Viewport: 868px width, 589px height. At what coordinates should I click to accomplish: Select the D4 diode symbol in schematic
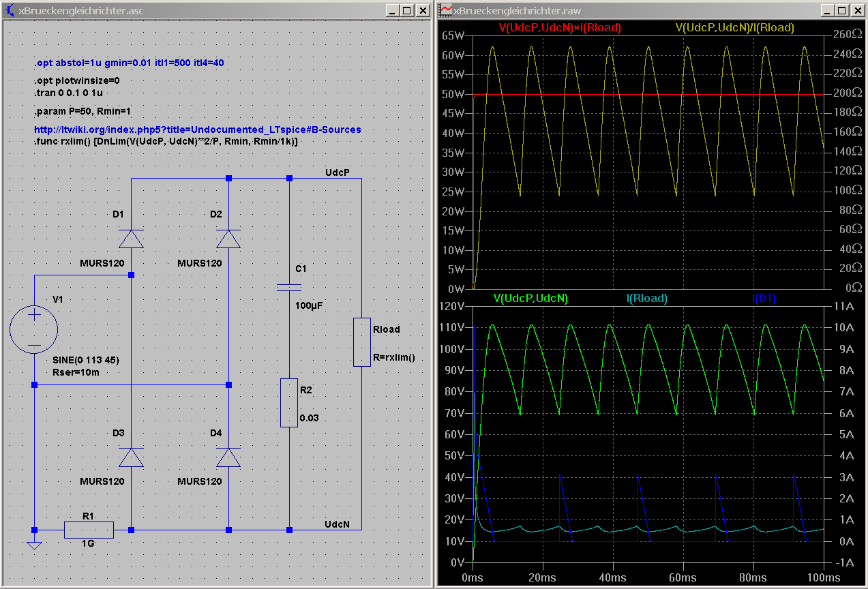[x=228, y=457]
